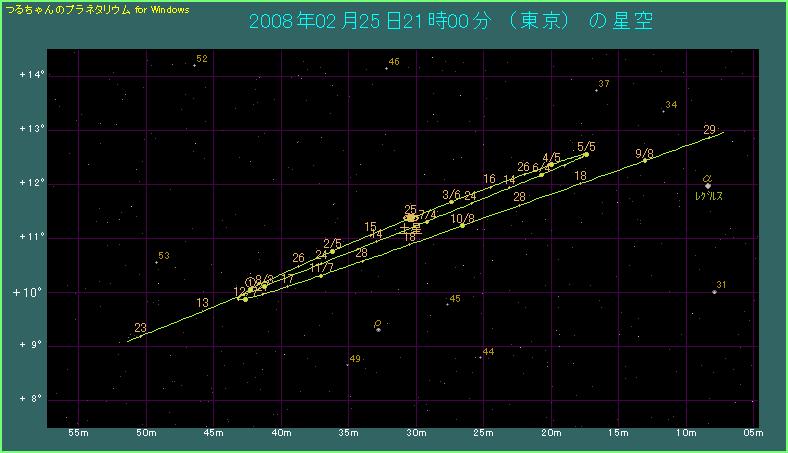Click the star labeled 44
The width and height of the screenshot is (788, 453).
480,357
